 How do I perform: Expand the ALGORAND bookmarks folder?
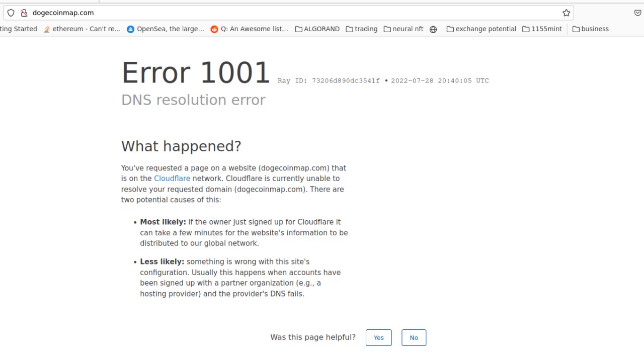317,29
